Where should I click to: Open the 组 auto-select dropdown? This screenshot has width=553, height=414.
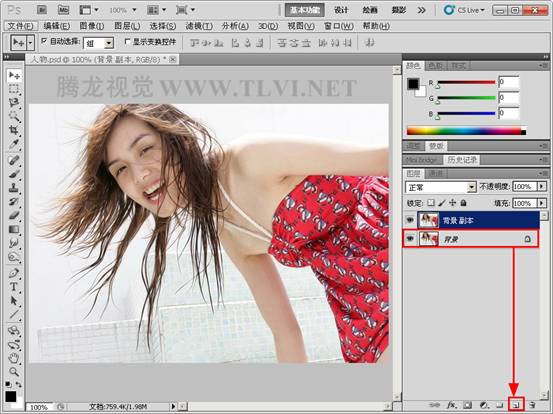(x=109, y=43)
